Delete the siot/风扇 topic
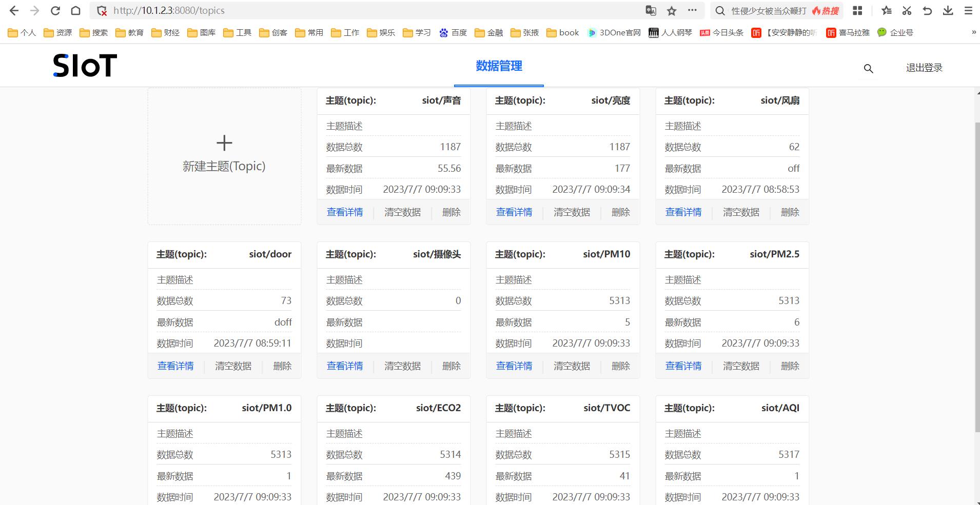 790,212
